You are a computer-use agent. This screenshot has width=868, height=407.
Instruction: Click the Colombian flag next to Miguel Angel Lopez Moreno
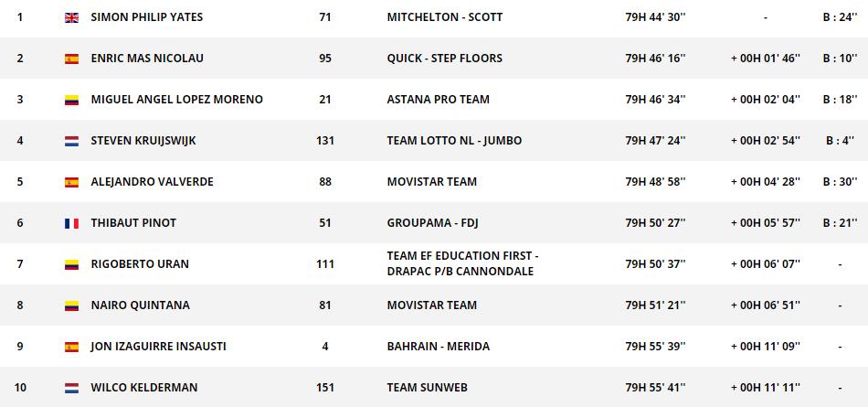click(71, 100)
